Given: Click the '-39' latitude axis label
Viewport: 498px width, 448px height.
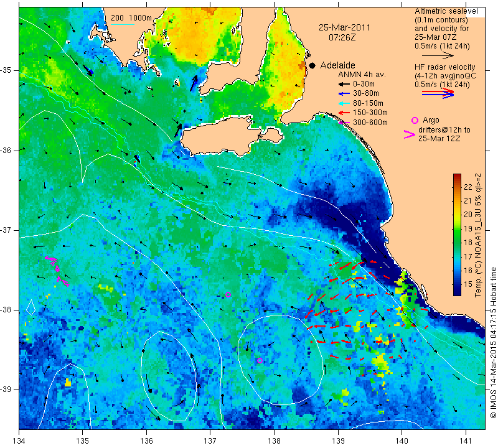Looking at the screenshot, I should pos(6,390).
